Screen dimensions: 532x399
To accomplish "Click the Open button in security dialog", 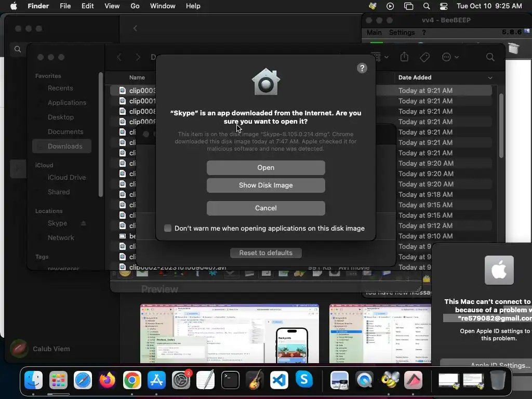I will pyautogui.click(x=265, y=168).
